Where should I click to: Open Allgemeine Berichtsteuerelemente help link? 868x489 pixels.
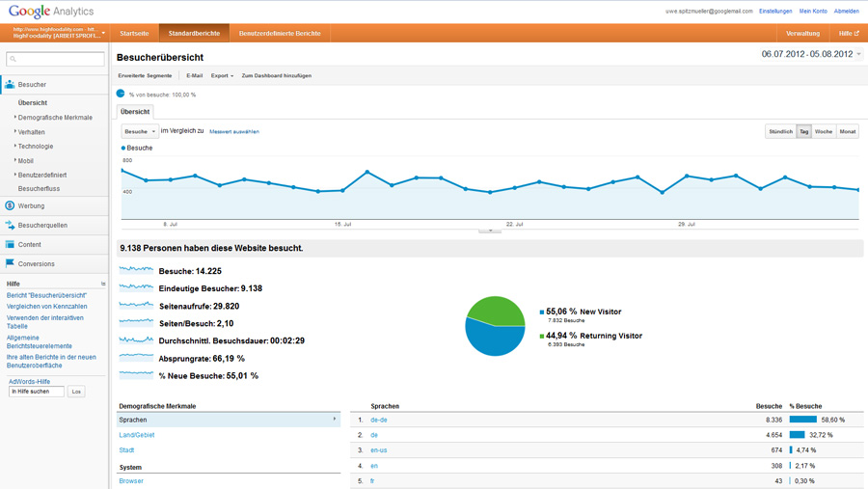[40, 341]
